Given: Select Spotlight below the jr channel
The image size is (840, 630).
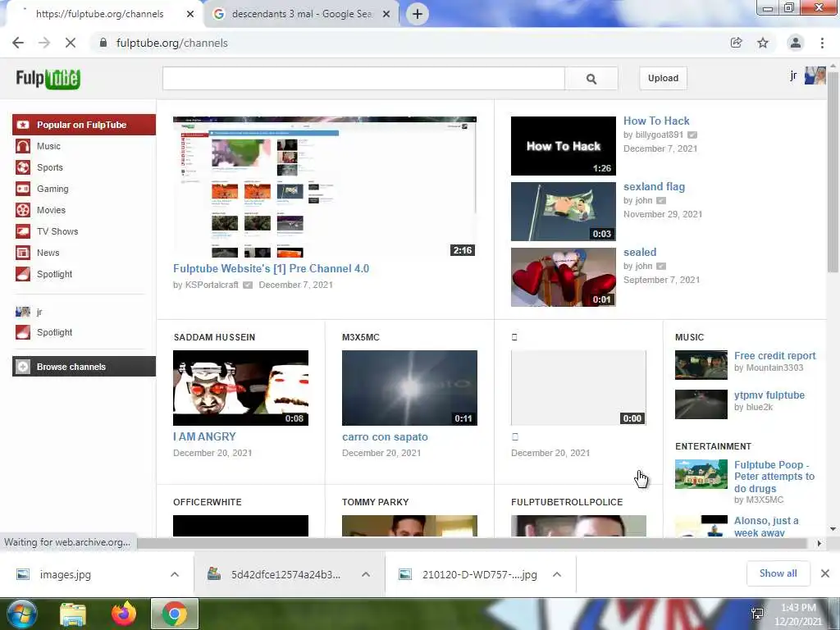Looking at the screenshot, I should click(54, 333).
